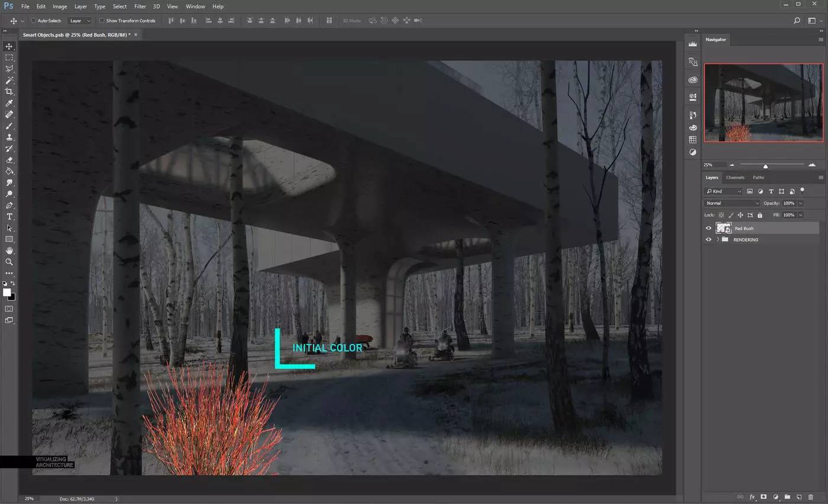The width and height of the screenshot is (828, 504).
Task: Open the Filter menu
Action: click(140, 6)
